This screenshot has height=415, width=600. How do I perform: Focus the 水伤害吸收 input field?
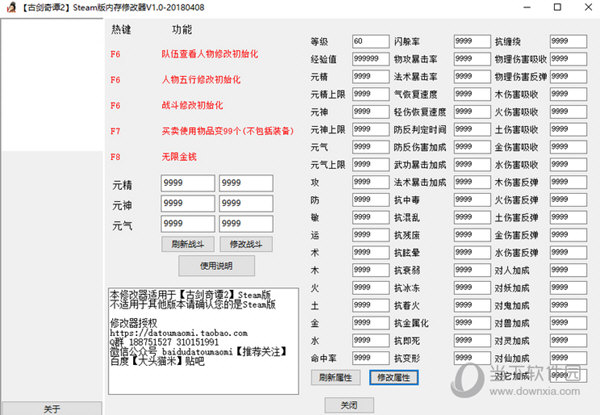(x=568, y=164)
